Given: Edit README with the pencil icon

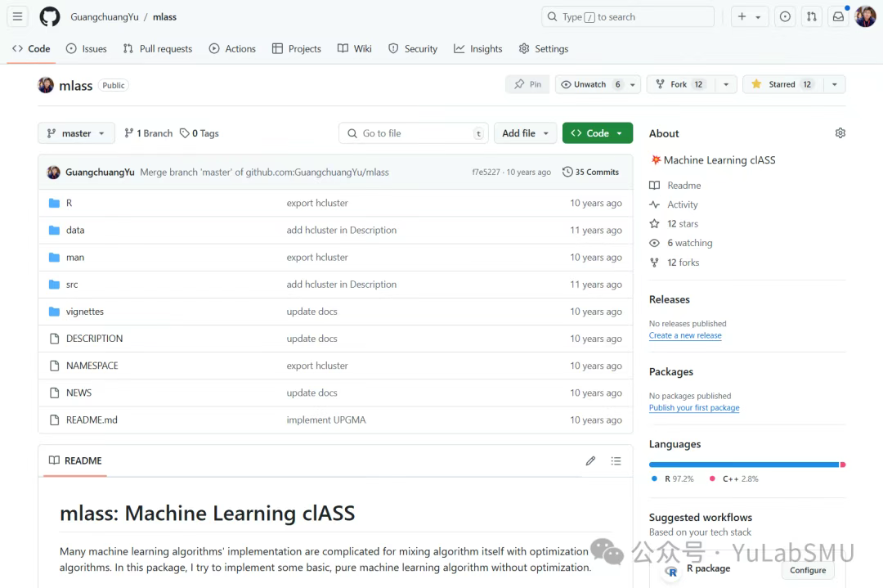Looking at the screenshot, I should (590, 461).
